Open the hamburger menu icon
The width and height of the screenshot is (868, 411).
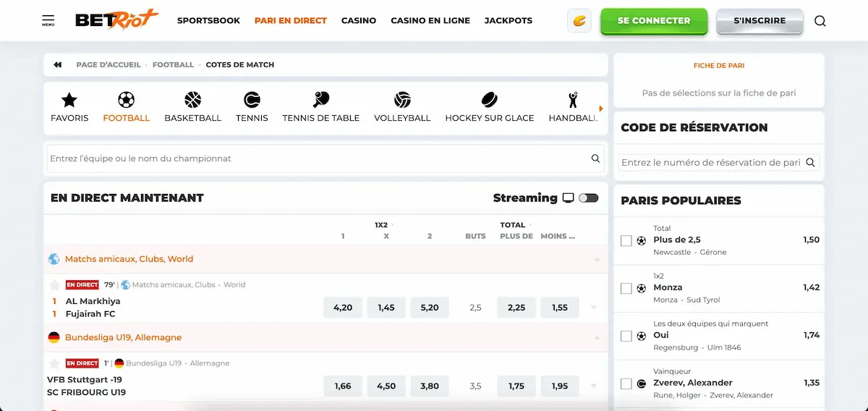tap(48, 20)
